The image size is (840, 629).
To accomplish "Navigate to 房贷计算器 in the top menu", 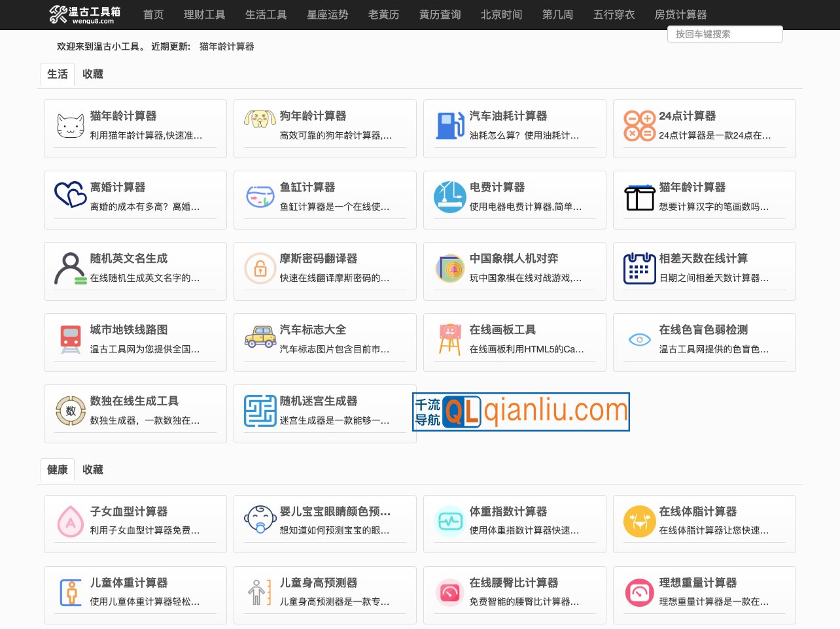I will coord(681,14).
